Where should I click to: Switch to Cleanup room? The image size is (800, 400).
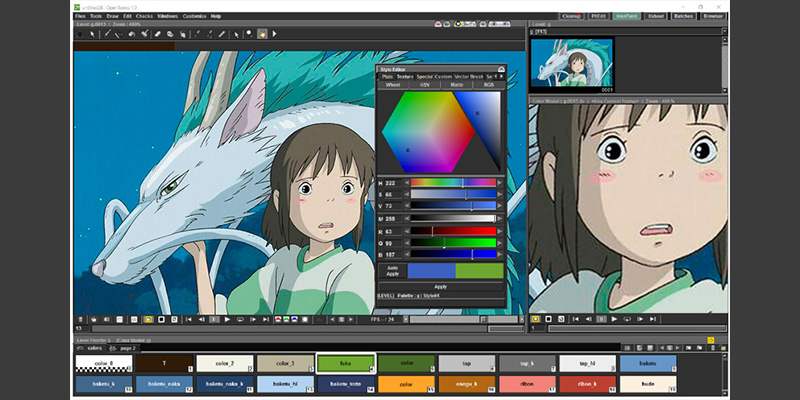pos(570,16)
